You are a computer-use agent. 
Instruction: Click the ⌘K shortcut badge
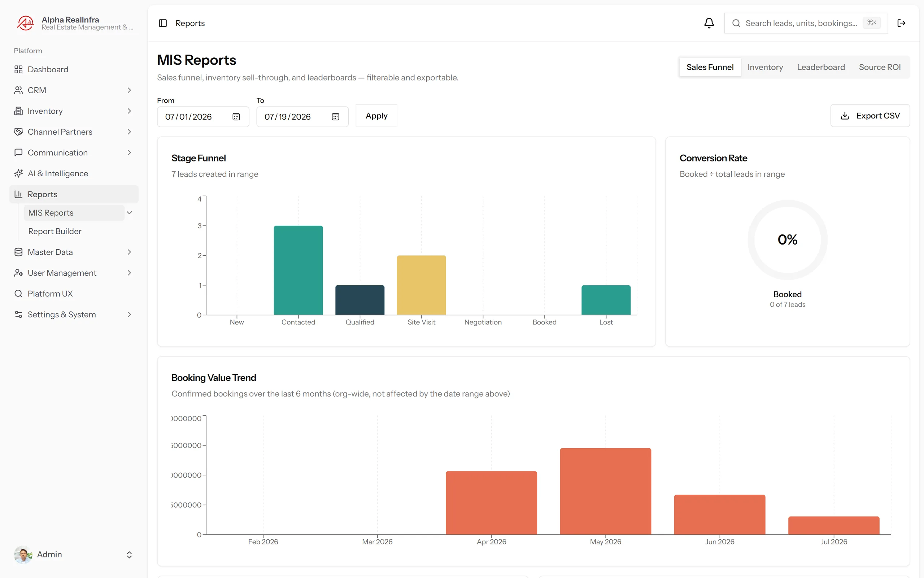tap(871, 23)
